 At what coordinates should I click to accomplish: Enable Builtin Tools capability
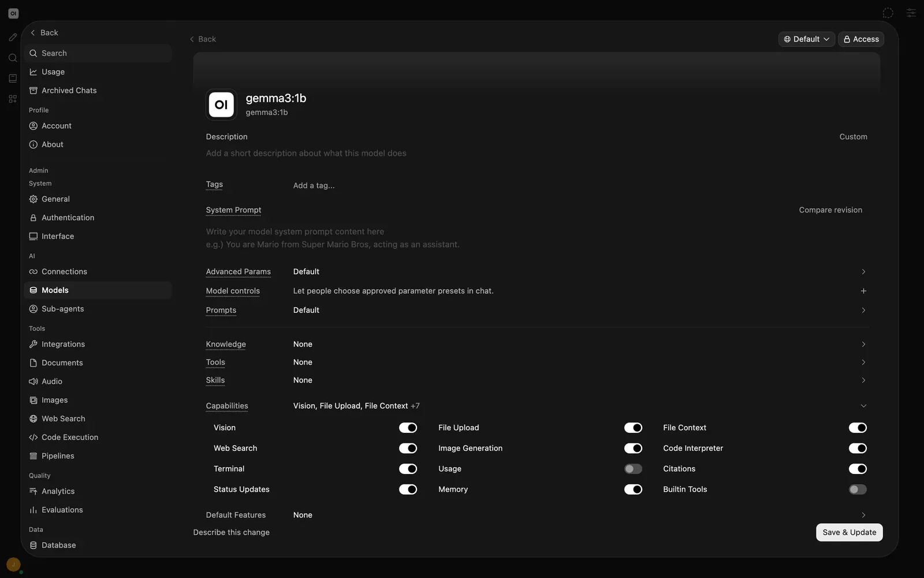pyautogui.click(x=858, y=490)
